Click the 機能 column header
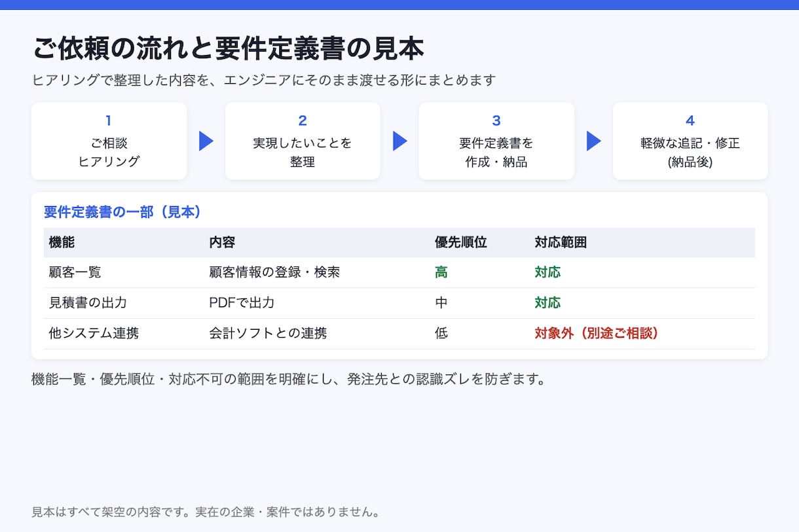799x532 pixels. coord(62,243)
